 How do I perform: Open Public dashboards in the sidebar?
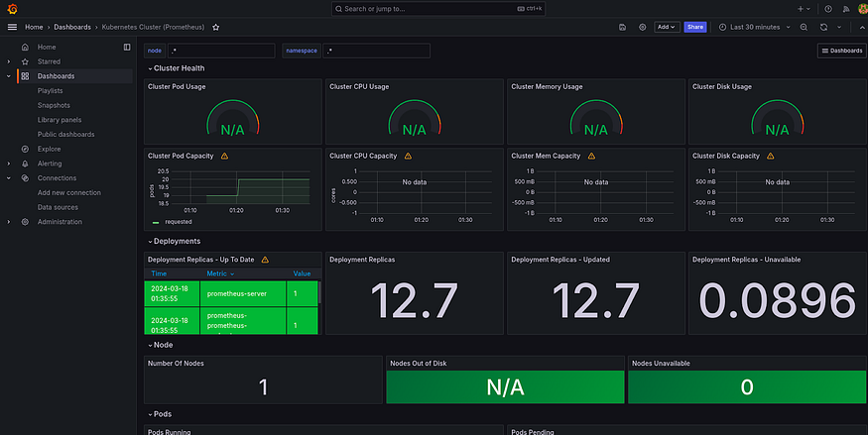[x=65, y=135]
